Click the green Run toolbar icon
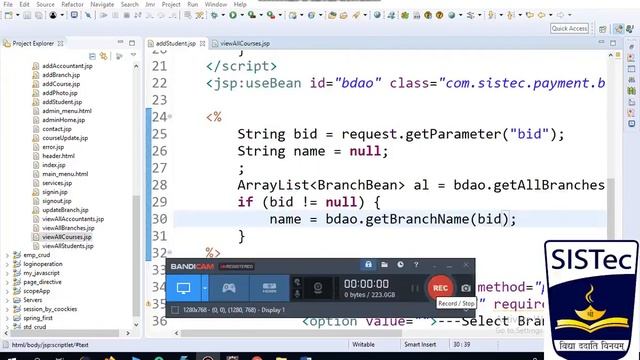The width and height of the screenshot is (640, 360). click(x=233, y=15)
